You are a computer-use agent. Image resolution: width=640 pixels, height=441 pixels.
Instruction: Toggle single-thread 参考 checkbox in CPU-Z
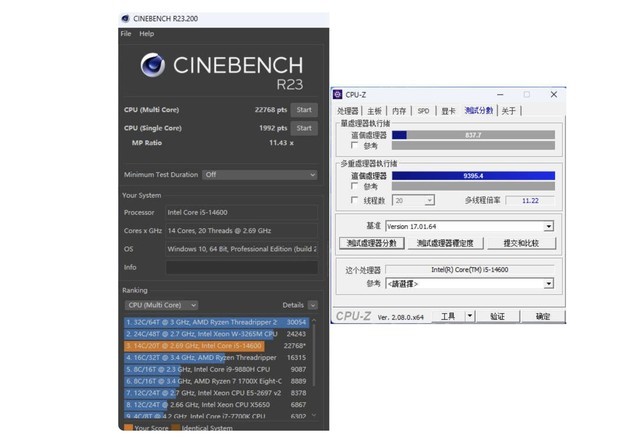[354, 145]
